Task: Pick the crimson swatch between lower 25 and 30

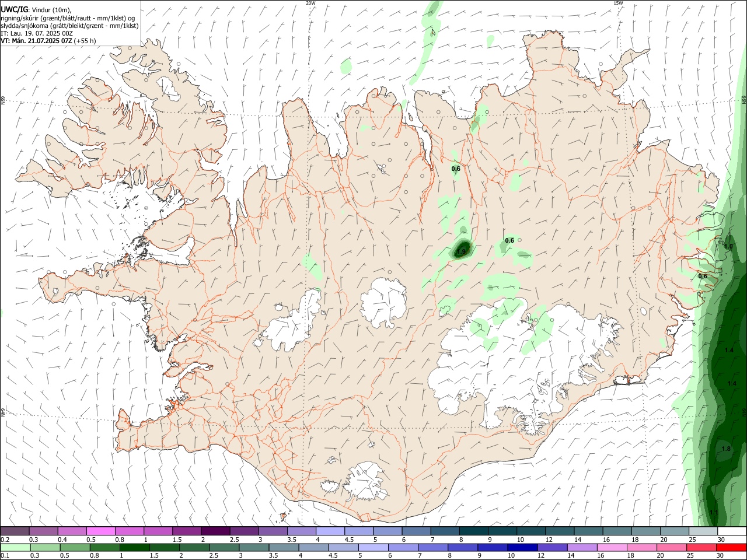Action: (701, 548)
